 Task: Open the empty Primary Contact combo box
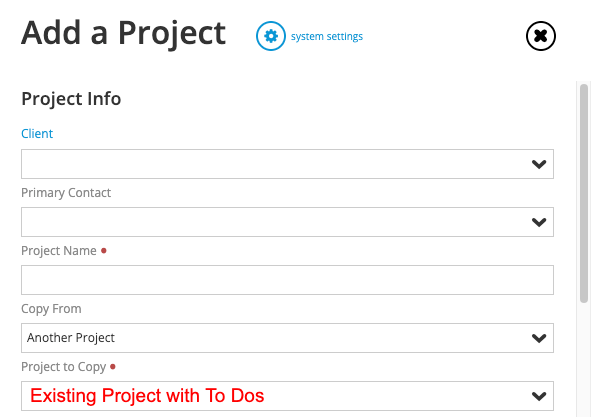coord(287,222)
